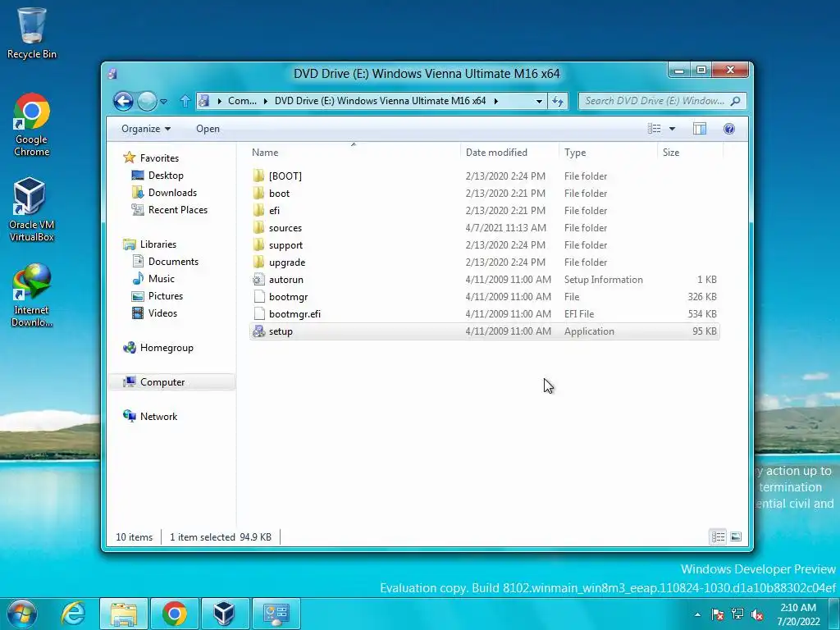Select the Oracle VM VirtualBox desktop shortcut
This screenshot has height=630, width=840.
click(32, 210)
